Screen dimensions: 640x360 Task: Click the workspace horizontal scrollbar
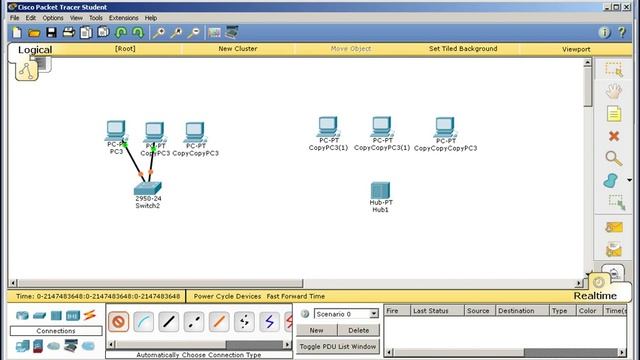160,283
